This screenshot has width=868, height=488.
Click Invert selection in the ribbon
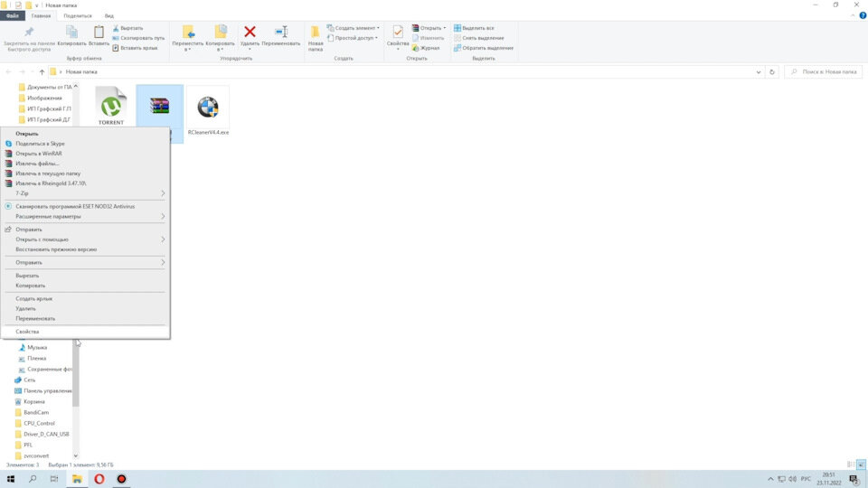click(483, 48)
